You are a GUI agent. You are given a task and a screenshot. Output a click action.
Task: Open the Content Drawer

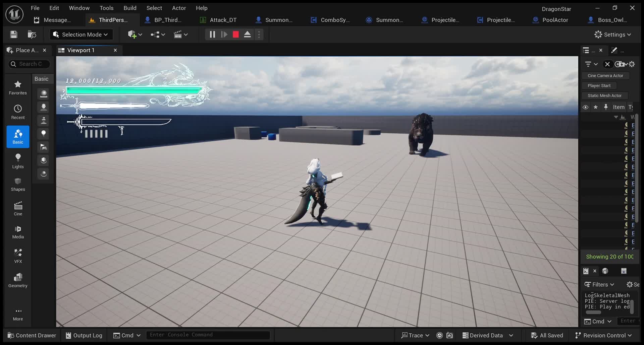tap(32, 335)
